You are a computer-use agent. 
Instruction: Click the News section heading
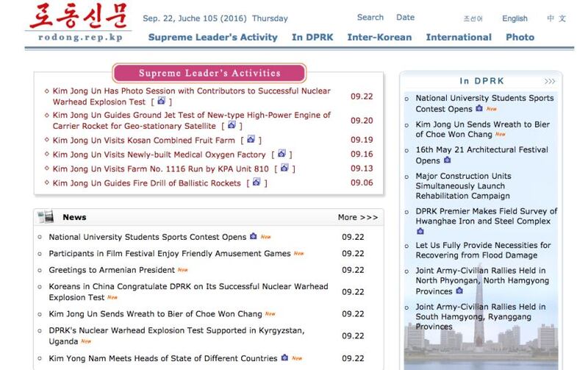tap(74, 217)
